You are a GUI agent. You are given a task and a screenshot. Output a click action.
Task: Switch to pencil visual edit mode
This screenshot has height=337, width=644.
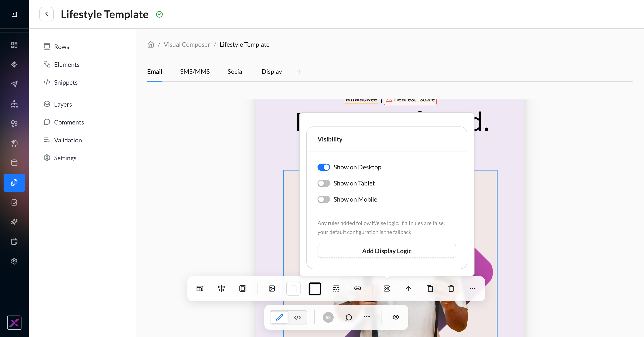280,317
